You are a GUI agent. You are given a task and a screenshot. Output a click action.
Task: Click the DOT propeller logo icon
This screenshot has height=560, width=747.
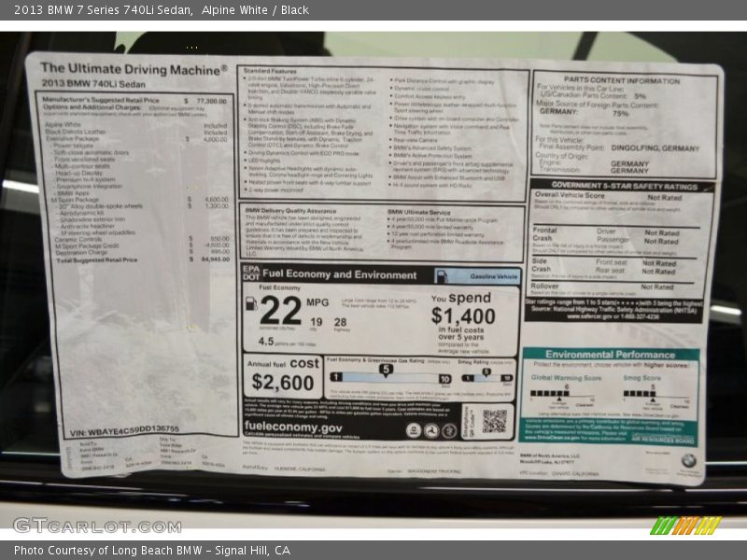432,429
